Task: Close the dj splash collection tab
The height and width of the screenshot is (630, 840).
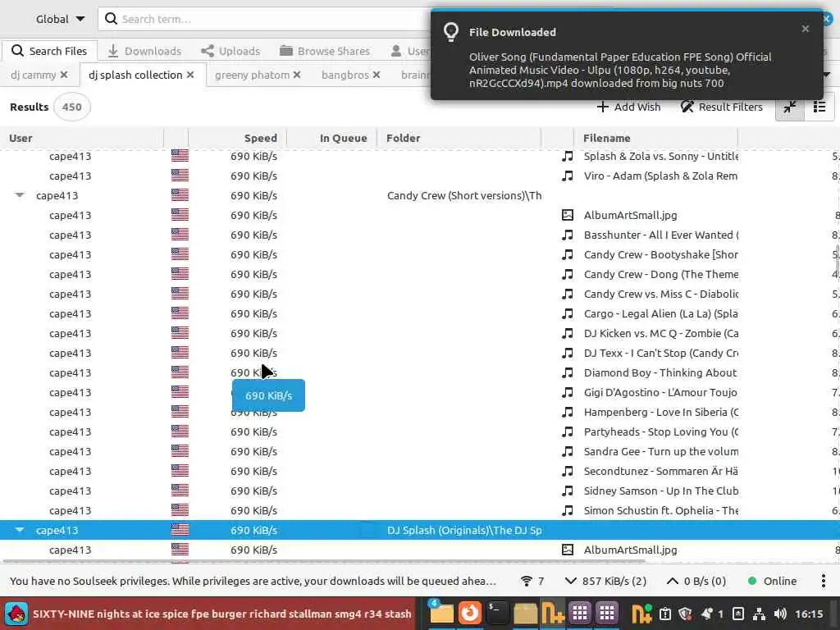Action: 190,75
